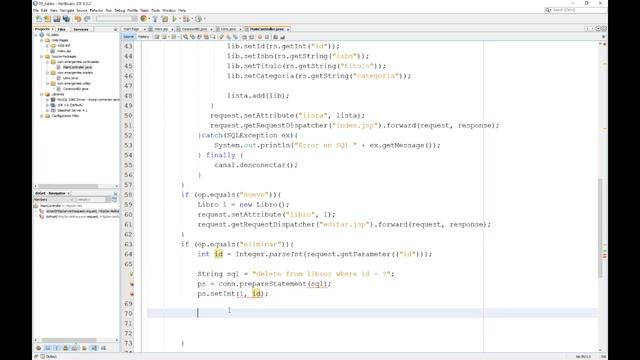Click the hint bulb on line 66 gutter

coord(131,274)
